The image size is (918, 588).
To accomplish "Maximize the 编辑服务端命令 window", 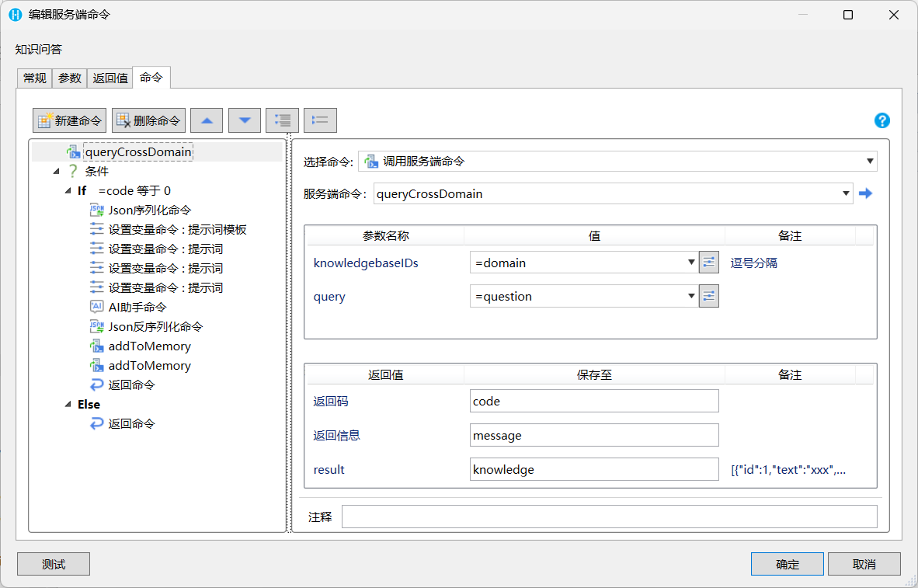I will (848, 15).
